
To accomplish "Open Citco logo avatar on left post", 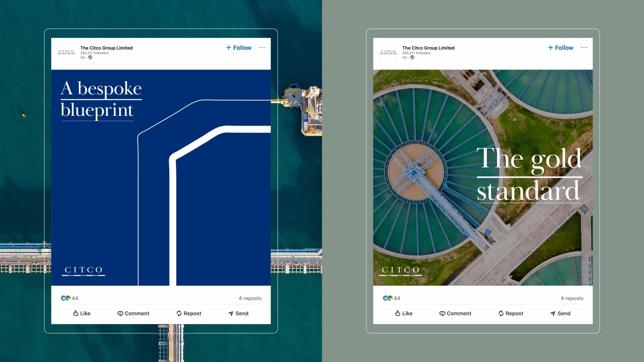I will (66, 52).
